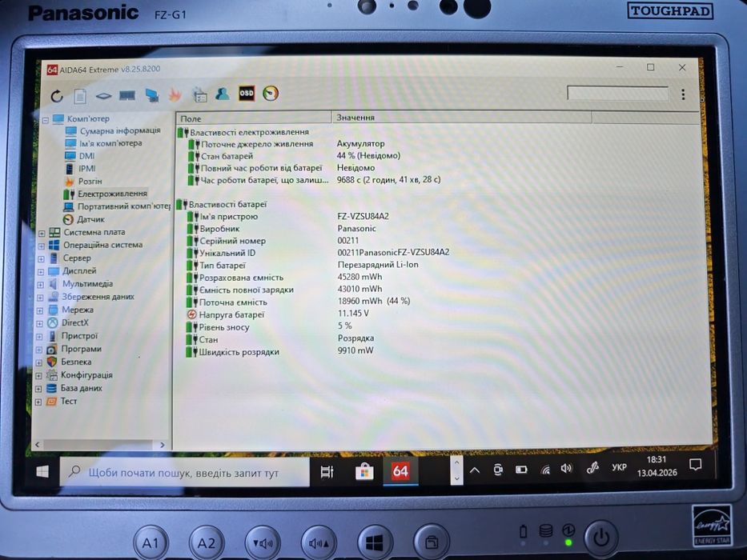Click the 45280 mWh value
The width and height of the screenshot is (747, 560).
[x=359, y=277]
